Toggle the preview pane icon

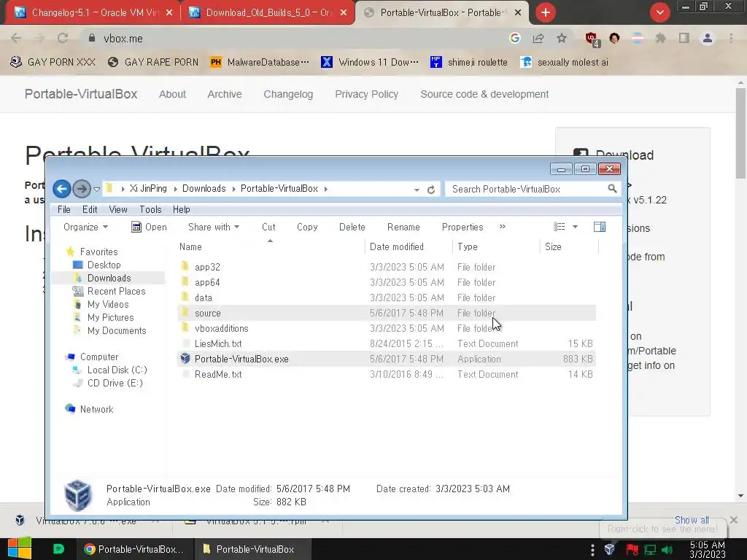pyautogui.click(x=600, y=227)
